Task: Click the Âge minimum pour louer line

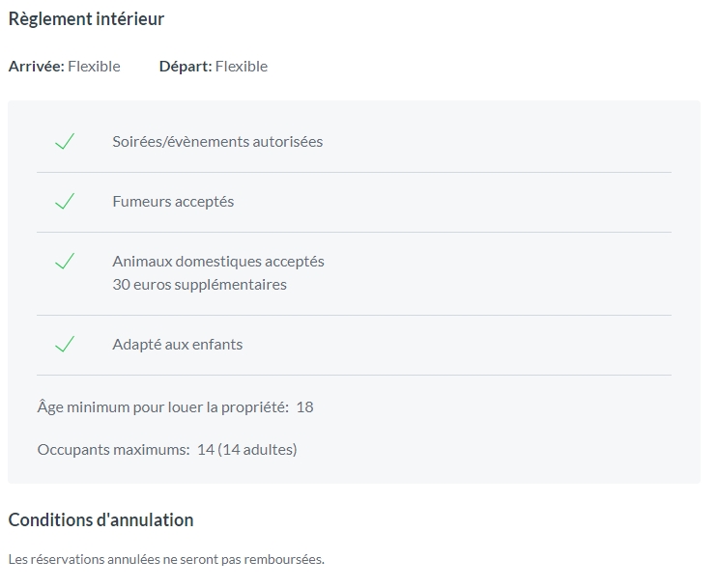Action: [x=176, y=406]
